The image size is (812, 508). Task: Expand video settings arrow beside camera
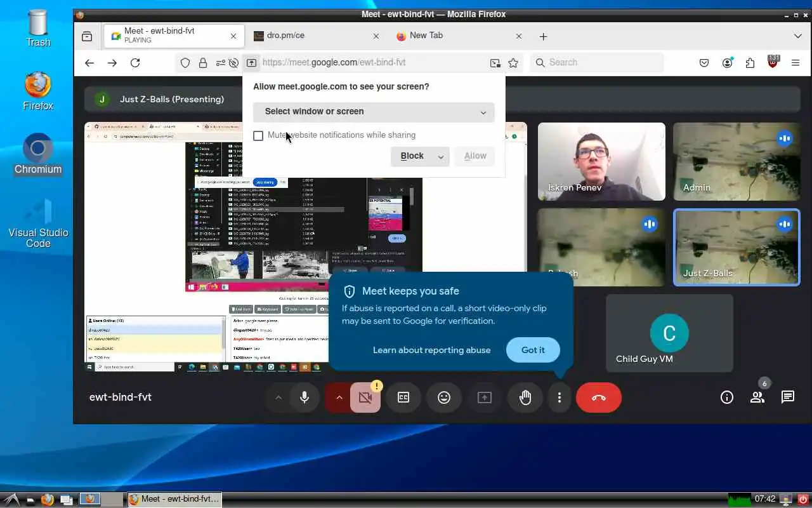click(x=339, y=398)
